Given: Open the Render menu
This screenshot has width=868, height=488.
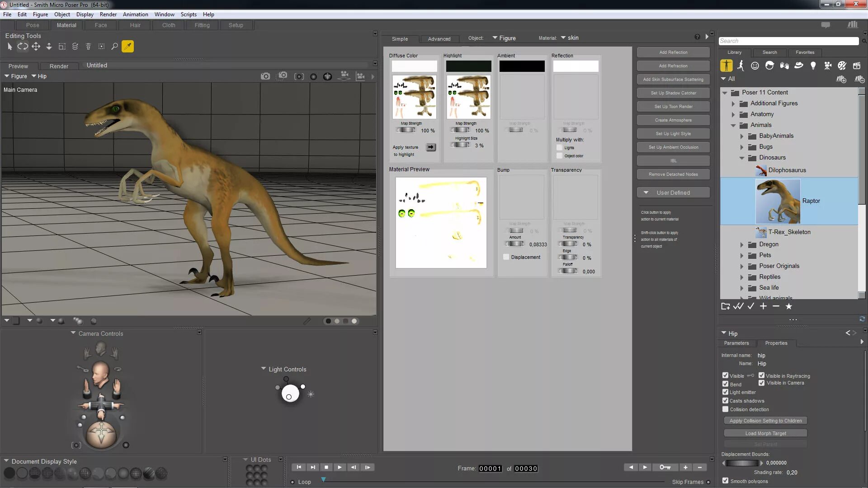Looking at the screenshot, I should 108,14.
